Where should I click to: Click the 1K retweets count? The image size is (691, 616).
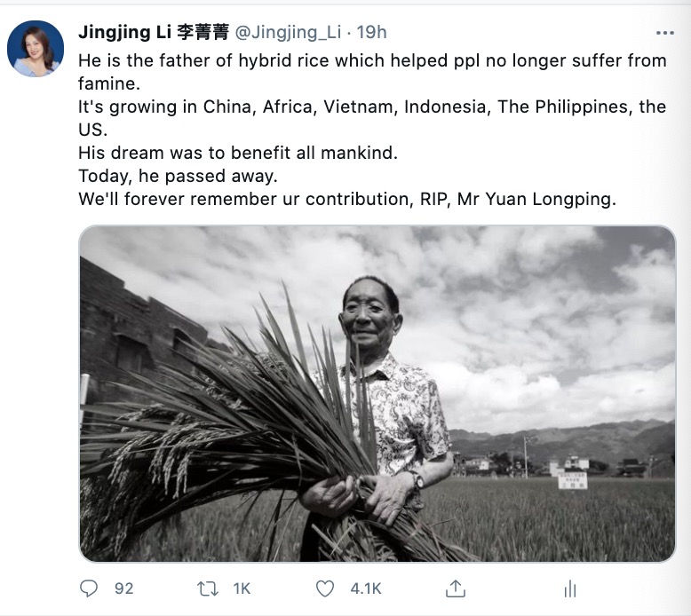coord(242,588)
